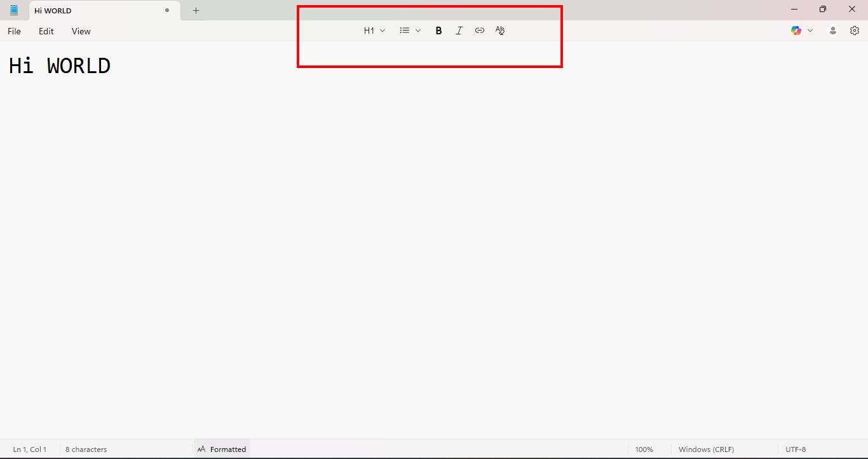The height and width of the screenshot is (459, 868).
Task: Open the account profile icon
Action: [833, 31]
